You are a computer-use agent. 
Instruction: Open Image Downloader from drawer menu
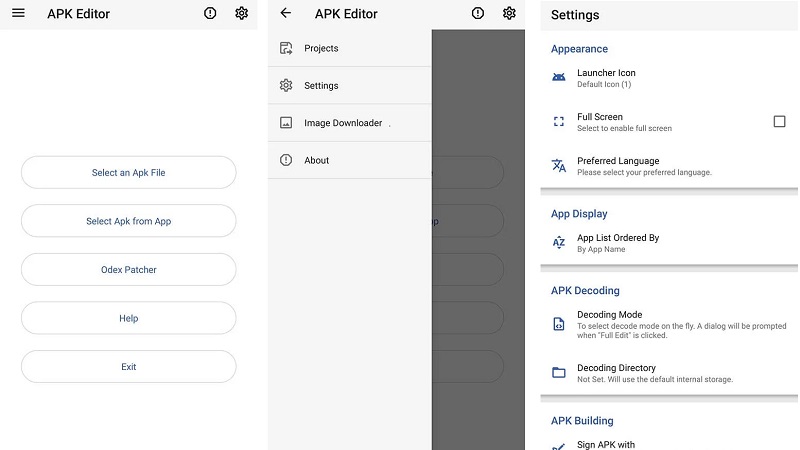pyautogui.click(x=350, y=123)
